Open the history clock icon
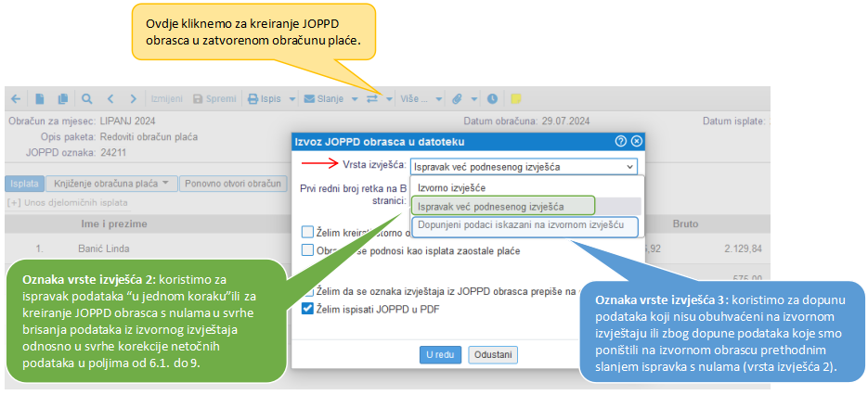868x395 pixels. [x=492, y=99]
